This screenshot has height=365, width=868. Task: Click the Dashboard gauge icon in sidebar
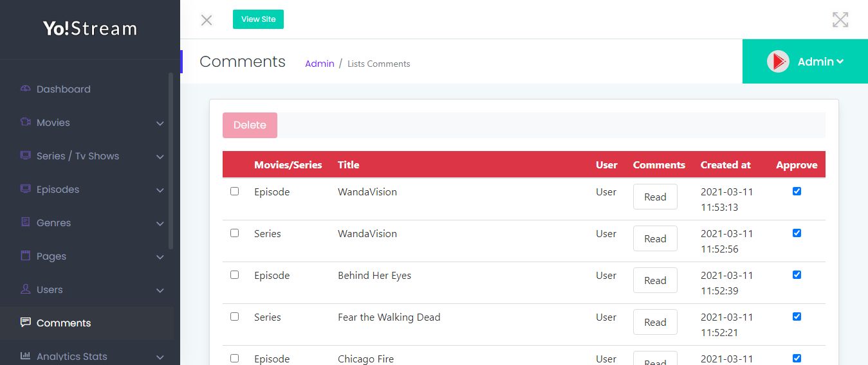26,89
